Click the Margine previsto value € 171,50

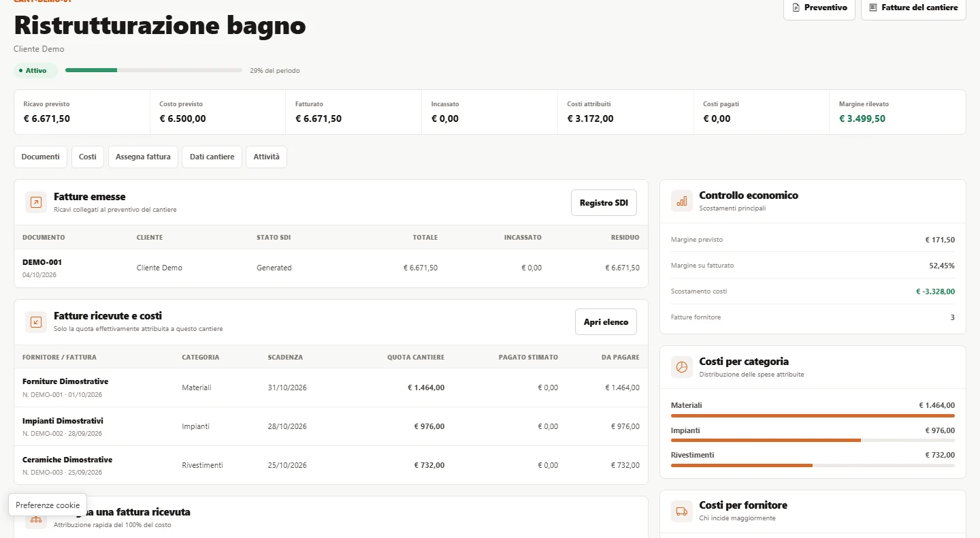coord(940,240)
